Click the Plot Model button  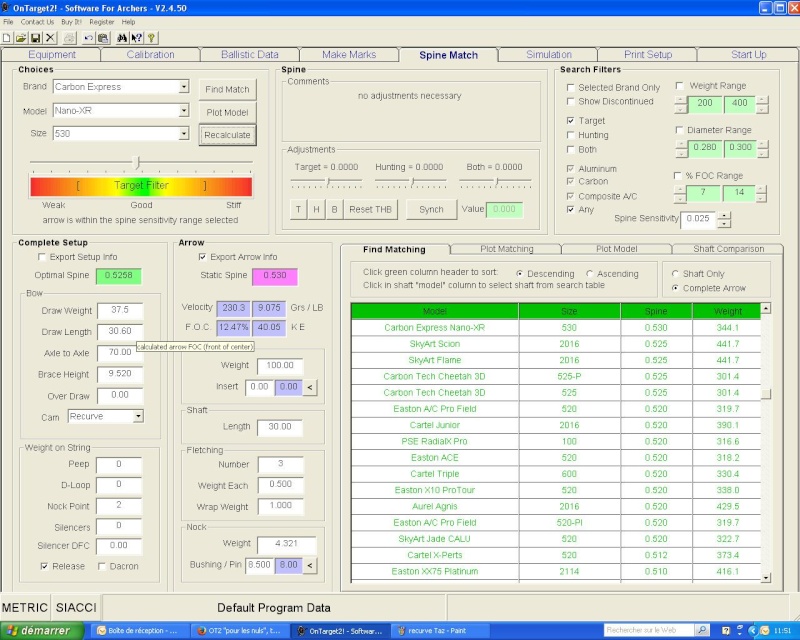click(x=227, y=112)
